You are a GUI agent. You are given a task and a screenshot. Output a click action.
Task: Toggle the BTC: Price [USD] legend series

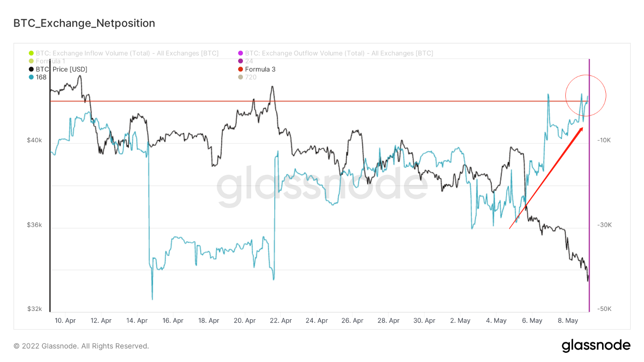(x=61, y=69)
